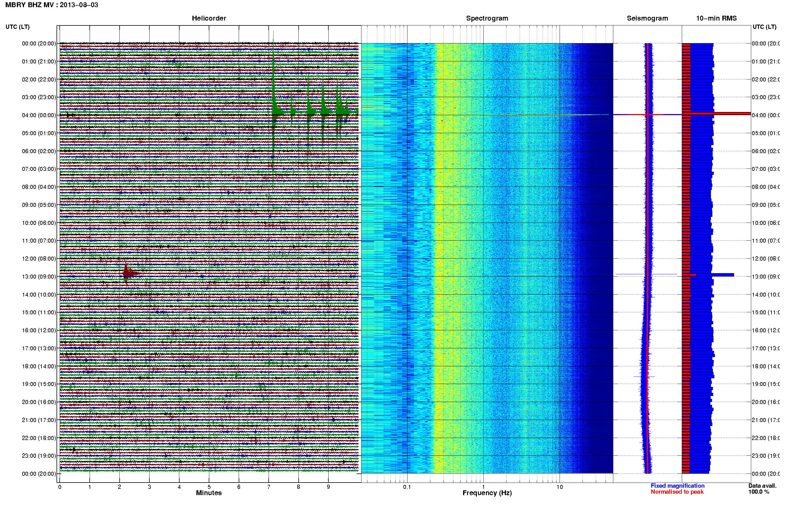This screenshot has height=508, width=812.
Task: Click the '10' frequency axis tick label
Action: click(560, 487)
